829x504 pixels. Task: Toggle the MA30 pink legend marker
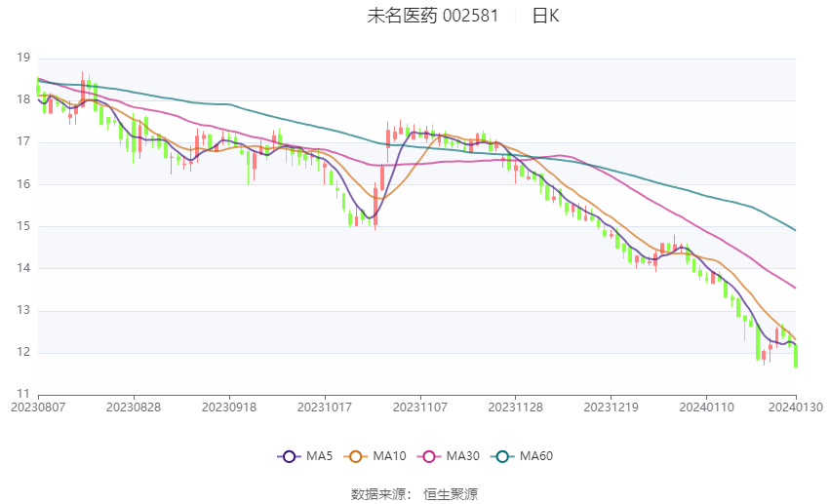click(429, 456)
